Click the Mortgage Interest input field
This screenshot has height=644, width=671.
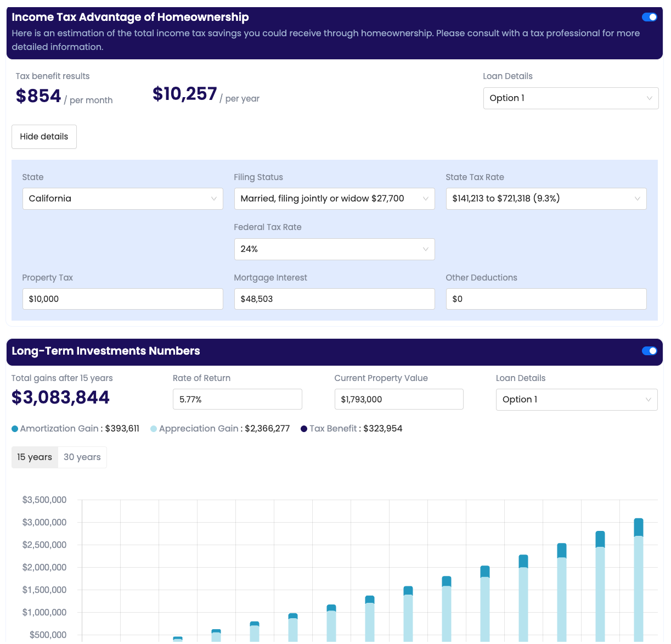click(x=334, y=299)
